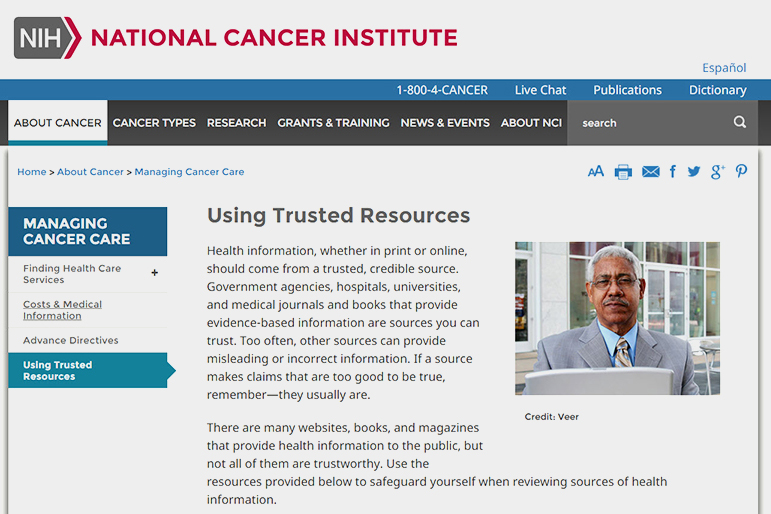771x514 pixels.
Task: Click the Home breadcrumb link
Action: point(31,172)
